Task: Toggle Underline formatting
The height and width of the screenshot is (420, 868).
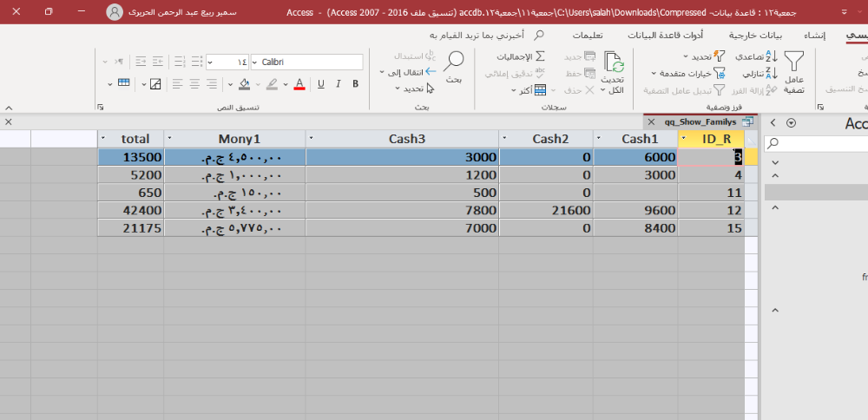Action: (321, 84)
